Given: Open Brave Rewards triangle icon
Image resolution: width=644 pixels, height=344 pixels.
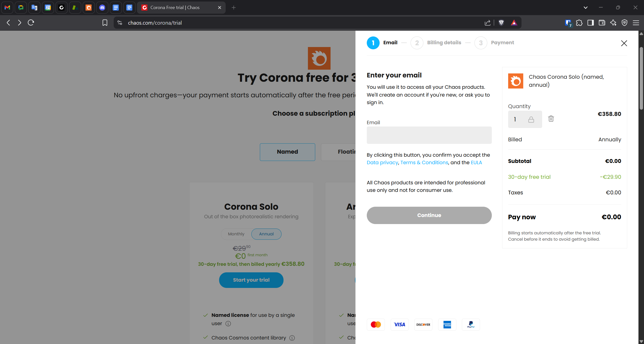Looking at the screenshot, I should (514, 23).
